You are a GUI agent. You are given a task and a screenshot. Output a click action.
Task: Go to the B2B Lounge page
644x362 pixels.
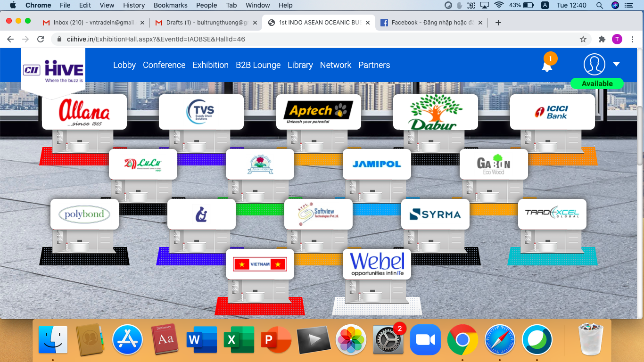258,65
